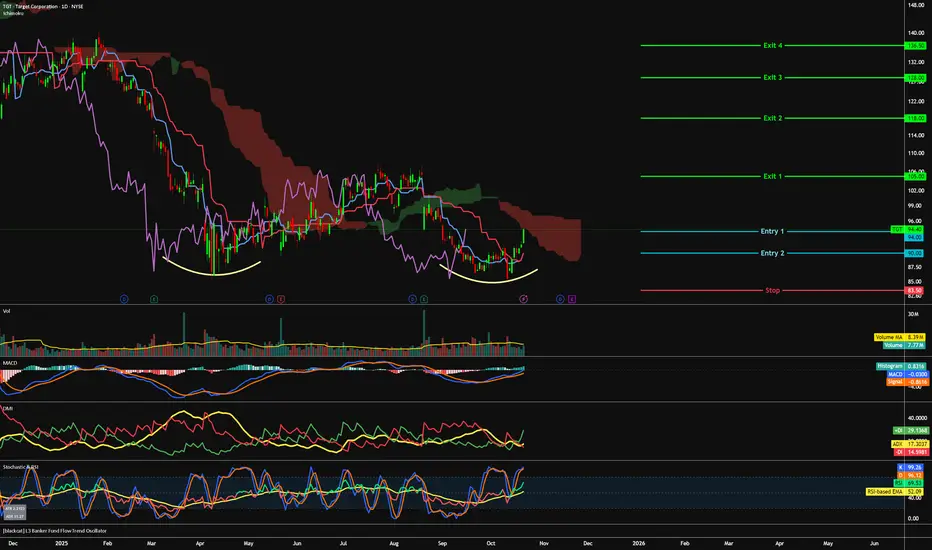Click the TGT Target Corporation symbol title
The height and width of the screenshot is (550, 932).
coord(43,6)
